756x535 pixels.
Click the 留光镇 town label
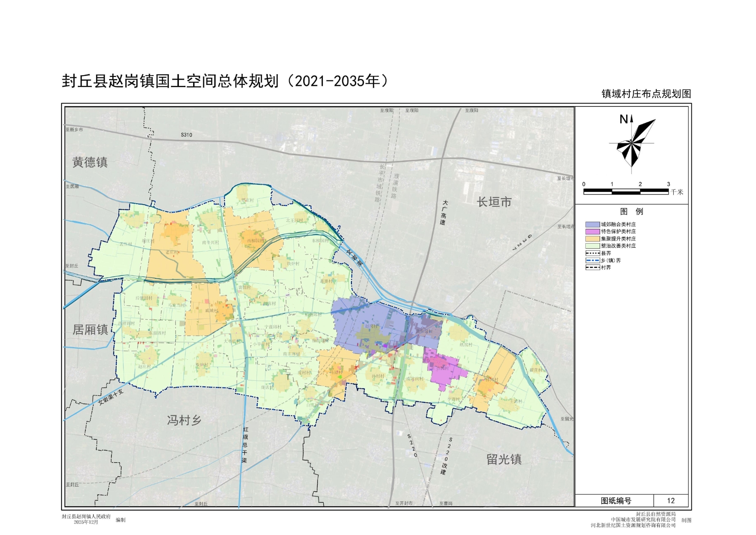[504, 459]
